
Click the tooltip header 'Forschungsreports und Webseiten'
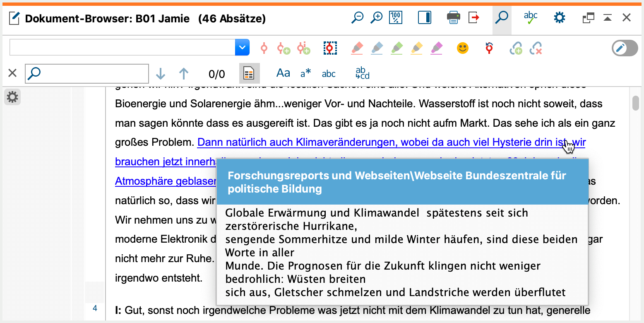(x=401, y=182)
